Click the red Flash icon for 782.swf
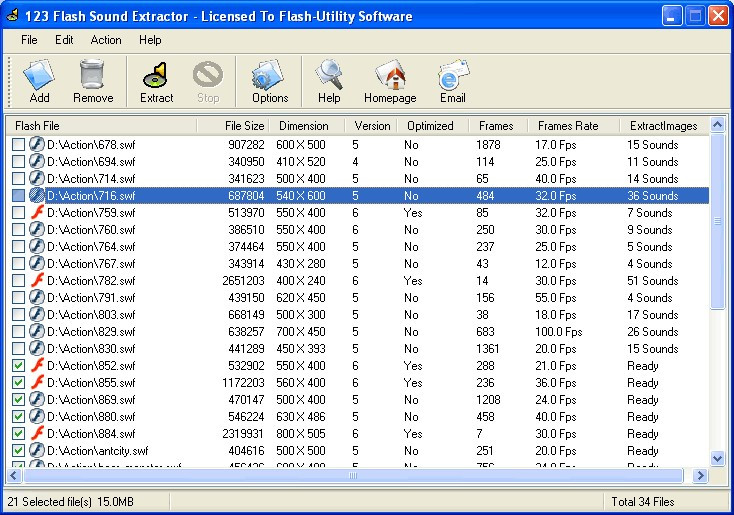Screen dimensions: 734x515 pos(37,280)
